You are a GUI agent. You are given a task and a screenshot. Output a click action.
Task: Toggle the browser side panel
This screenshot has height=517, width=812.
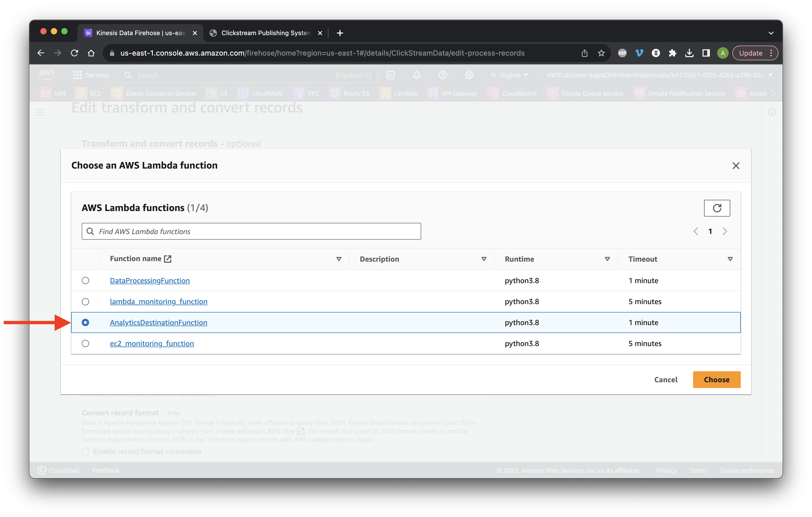(x=706, y=53)
